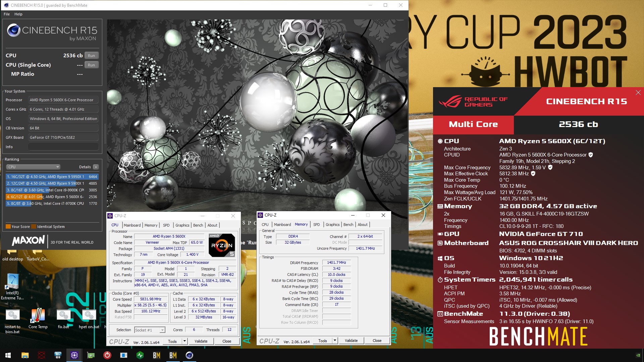Open the red power button taskbar app

point(107,355)
